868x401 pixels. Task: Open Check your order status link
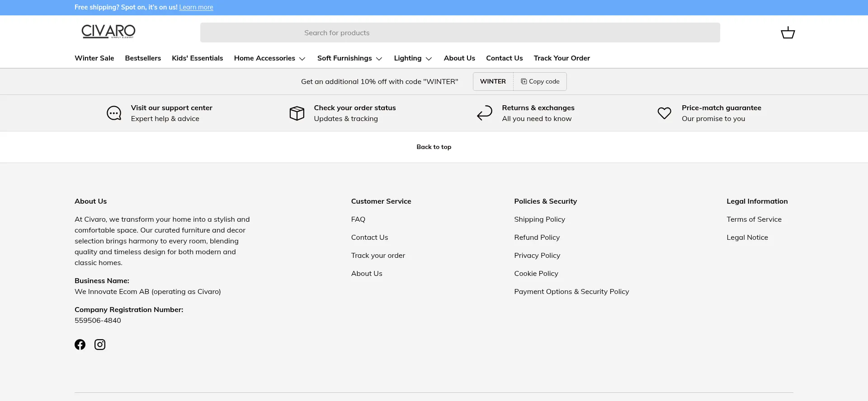pos(355,107)
